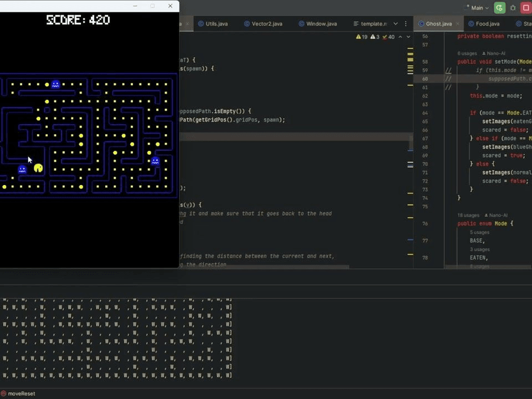The width and height of the screenshot is (532, 399).
Task: Go to previous highlighted problem arrow
Action: 400,37
